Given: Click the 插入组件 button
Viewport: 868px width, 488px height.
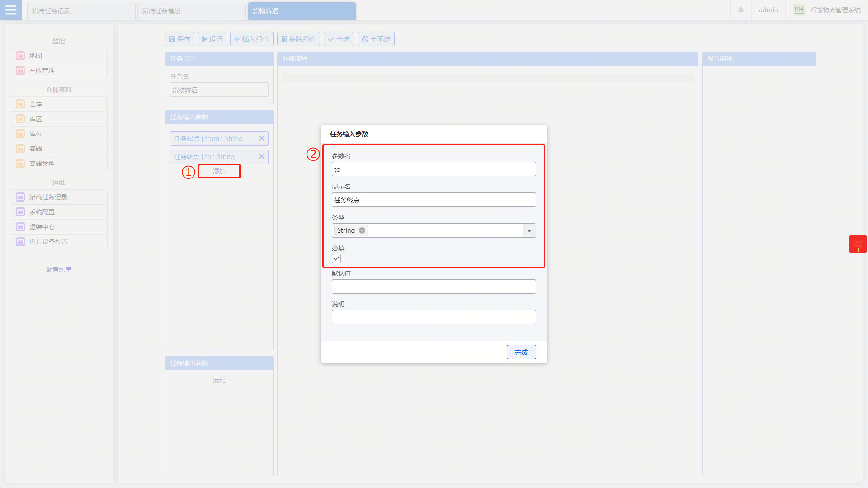Looking at the screenshot, I should tap(252, 39).
